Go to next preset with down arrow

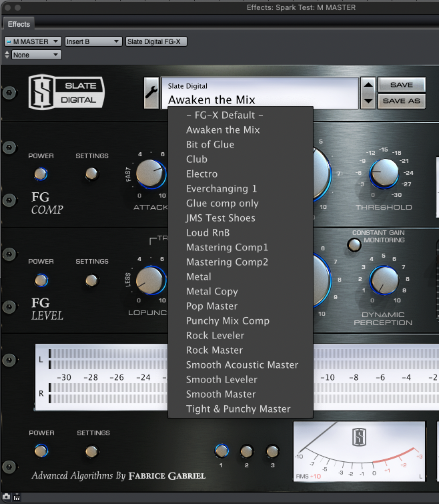[368, 101]
